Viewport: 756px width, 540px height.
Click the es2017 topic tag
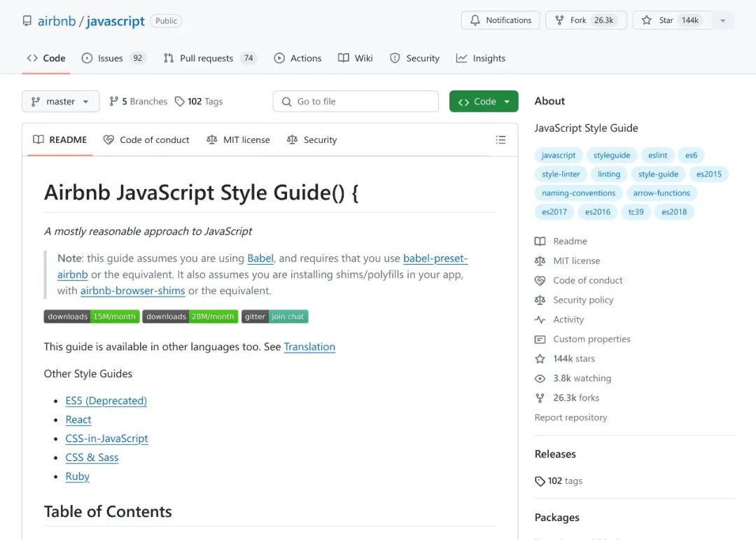[x=554, y=212]
